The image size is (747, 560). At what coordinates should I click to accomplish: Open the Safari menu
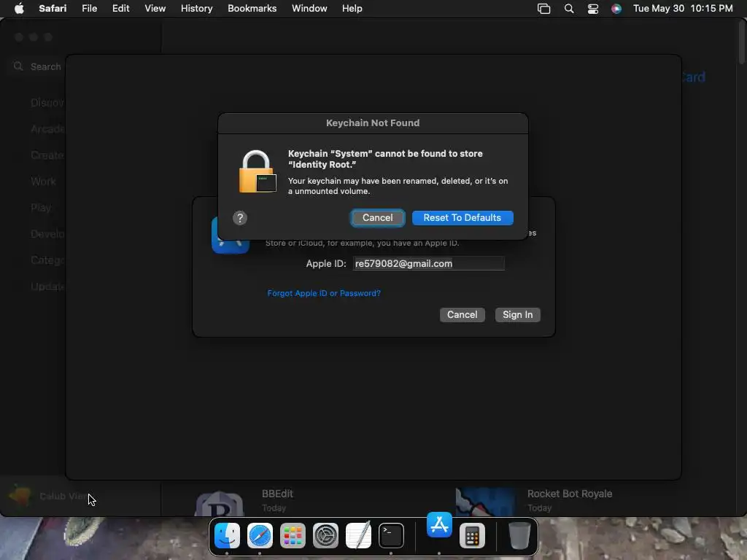pos(53,9)
